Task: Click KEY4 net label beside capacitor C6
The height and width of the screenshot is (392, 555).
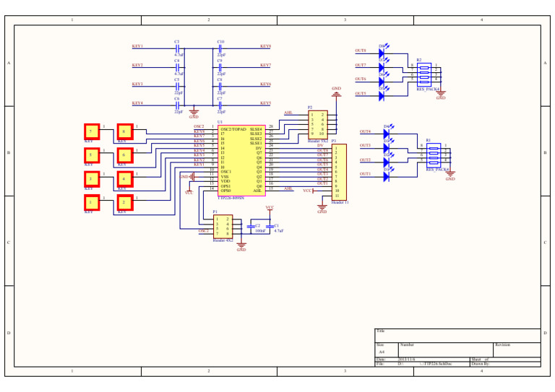Action: 137,103
